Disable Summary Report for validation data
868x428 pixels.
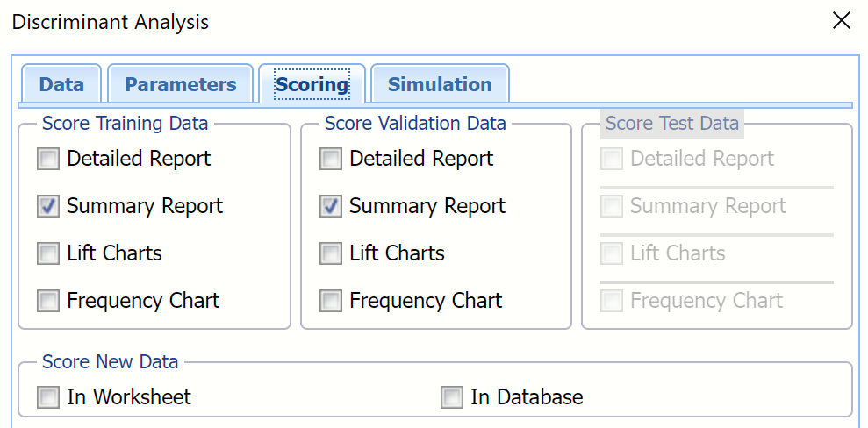(x=331, y=206)
